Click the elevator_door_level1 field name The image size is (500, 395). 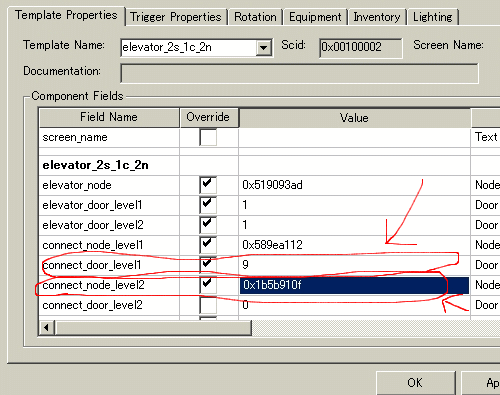[x=109, y=205]
